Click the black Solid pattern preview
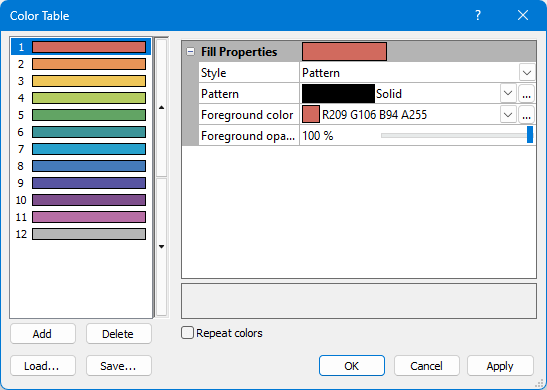 (338, 93)
